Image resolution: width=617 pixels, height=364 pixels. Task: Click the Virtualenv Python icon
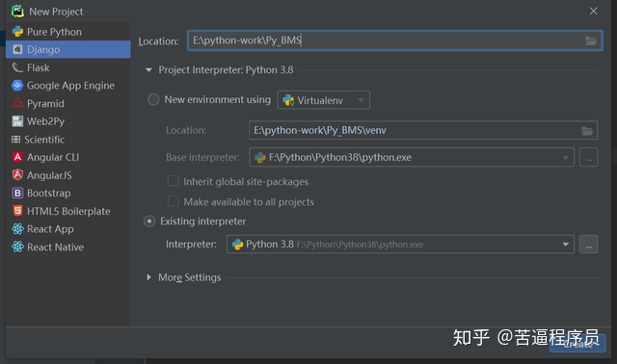(x=288, y=100)
